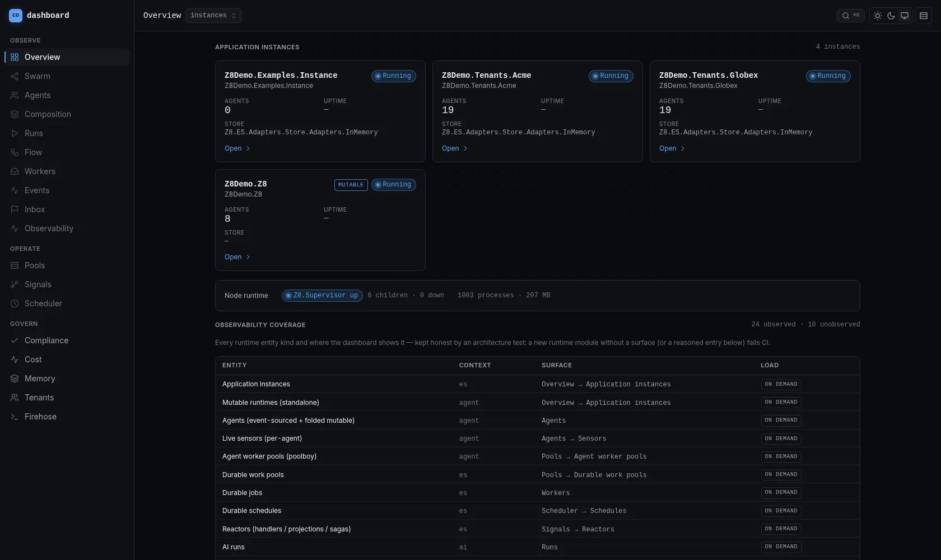The width and height of the screenshot is (941, 560).
Task: Click the Events pulse icon
Action: coord(15,190)
